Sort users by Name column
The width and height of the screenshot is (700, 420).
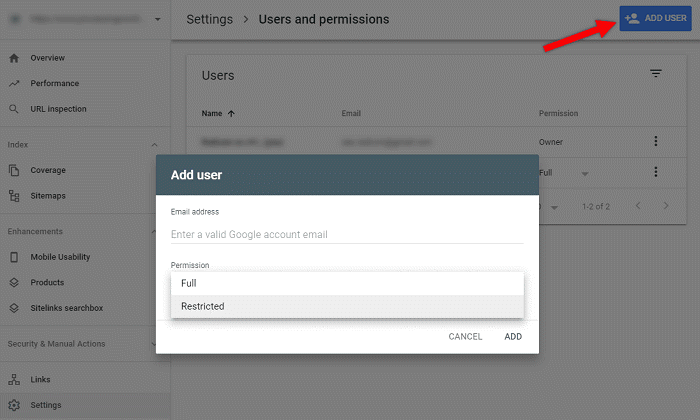pos(212,114)
